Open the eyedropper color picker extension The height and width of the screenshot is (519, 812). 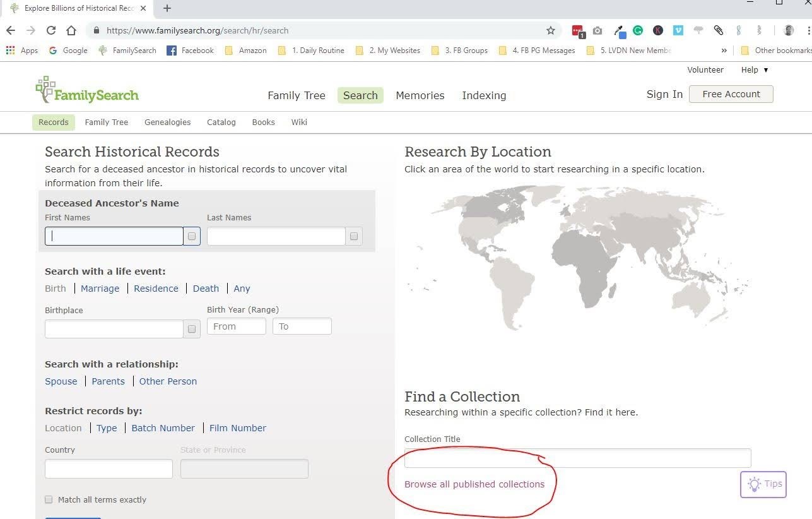click(619, 30)
